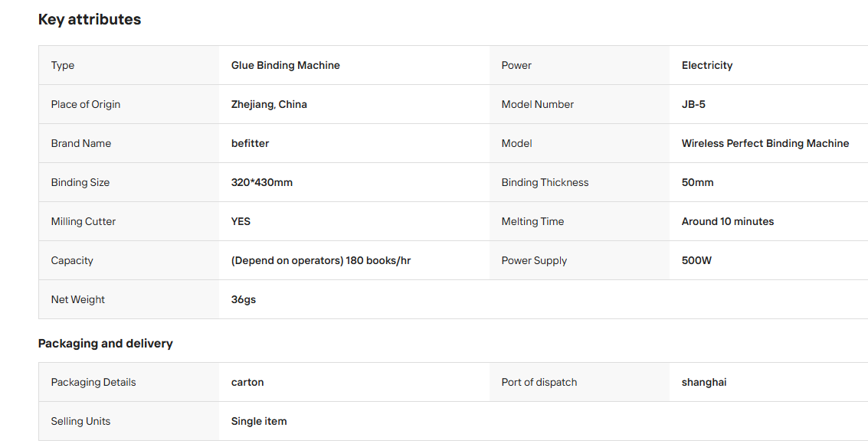Viewport: 868px width, 447px height.
Task: Click the Melting Time label
Action: point(532,221)
